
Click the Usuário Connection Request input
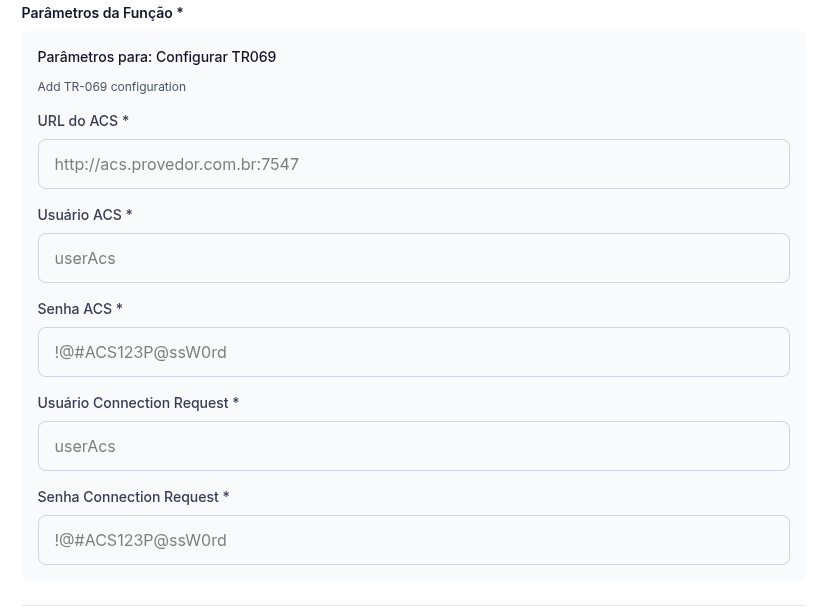click(413, 446)
